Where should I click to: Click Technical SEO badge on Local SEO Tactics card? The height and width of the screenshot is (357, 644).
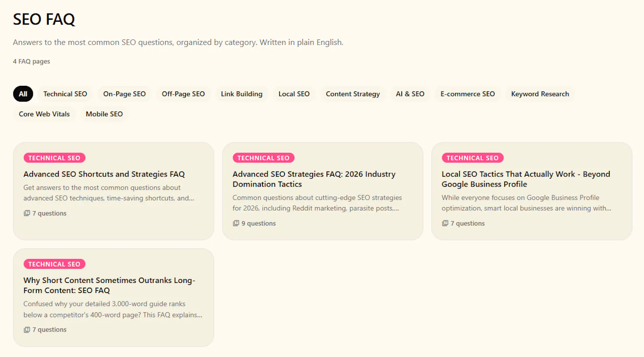click(x=473, y=158)
